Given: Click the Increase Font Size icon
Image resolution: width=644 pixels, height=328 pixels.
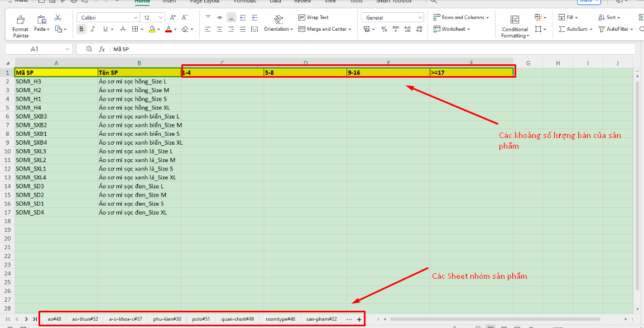Looking at the screenshot, I should (173, 18).
